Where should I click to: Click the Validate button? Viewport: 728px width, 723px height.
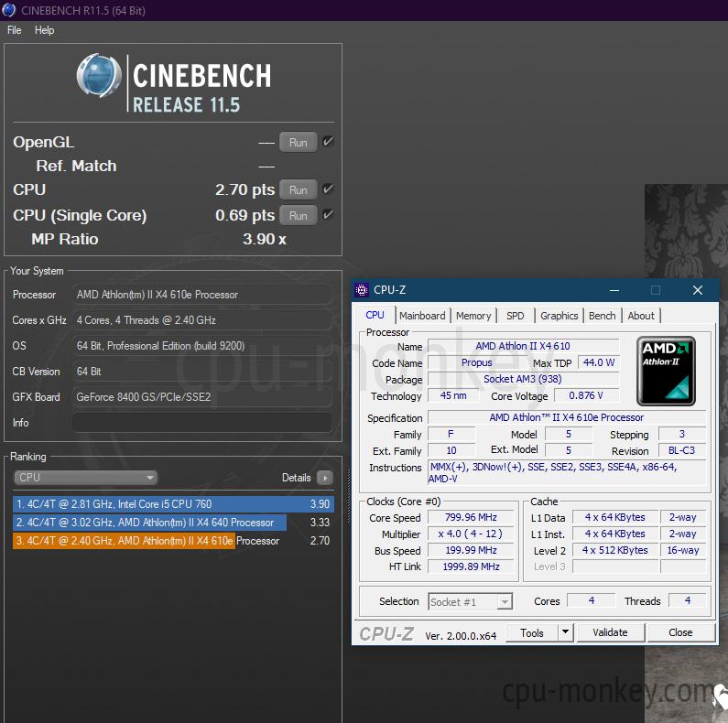(610, 632)
